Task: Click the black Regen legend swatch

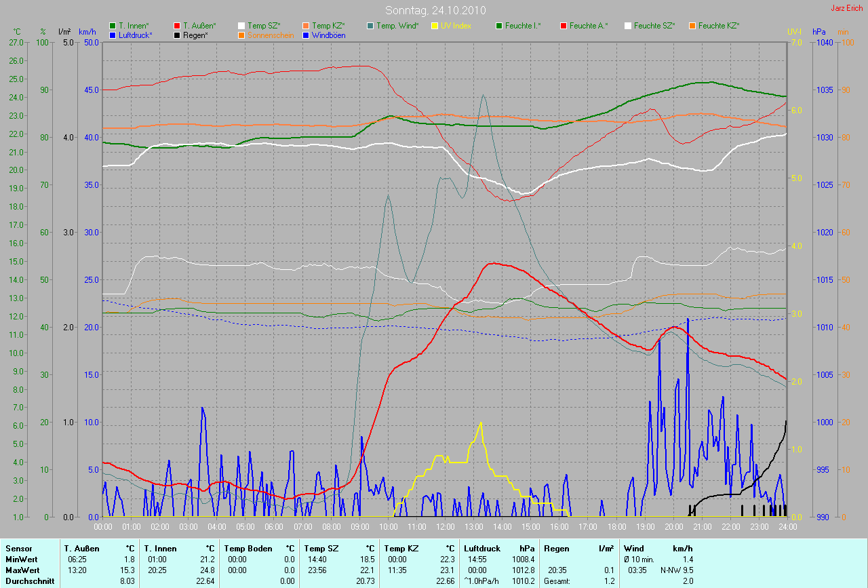Action: 177,35
